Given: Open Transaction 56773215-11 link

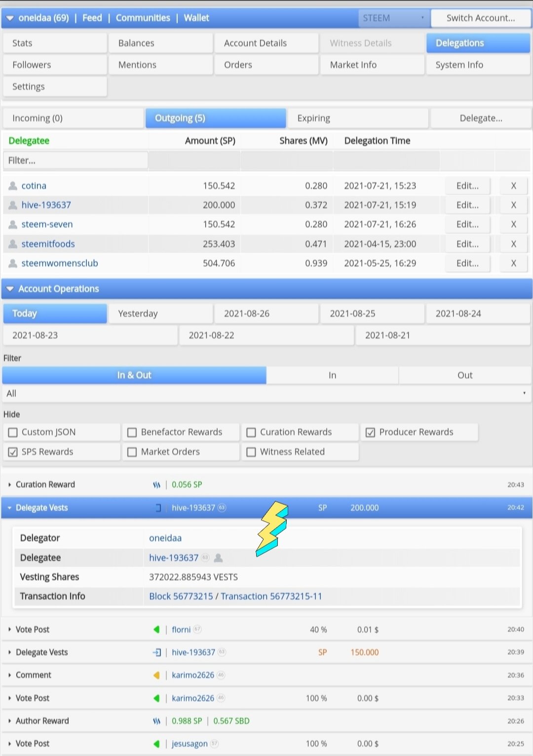Looking at the screenshot, I should pos(271,596).
